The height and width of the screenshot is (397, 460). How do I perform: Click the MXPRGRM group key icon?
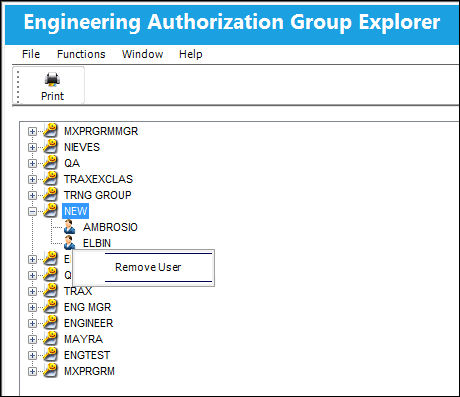pyautogui.click(x=51, y=370)
